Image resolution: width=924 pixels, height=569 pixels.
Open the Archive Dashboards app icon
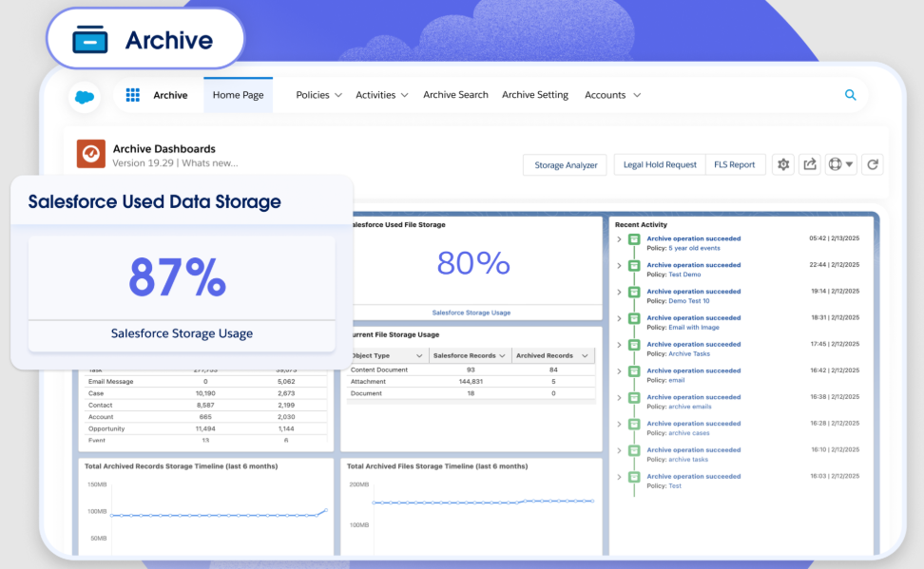(x=90, y=154)
